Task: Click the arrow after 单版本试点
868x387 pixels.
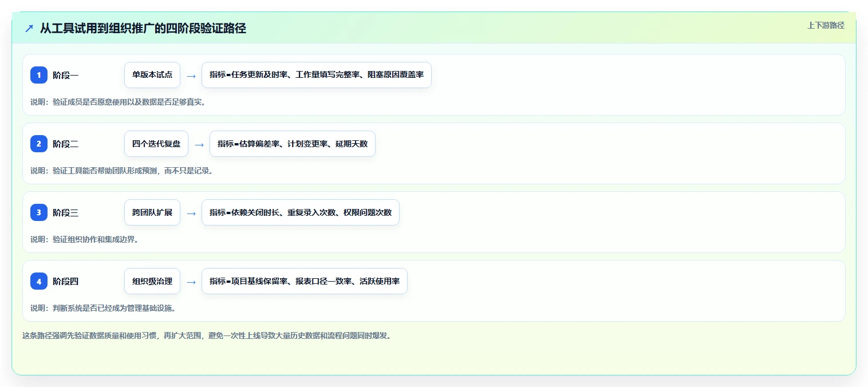Action: (191, 76)
